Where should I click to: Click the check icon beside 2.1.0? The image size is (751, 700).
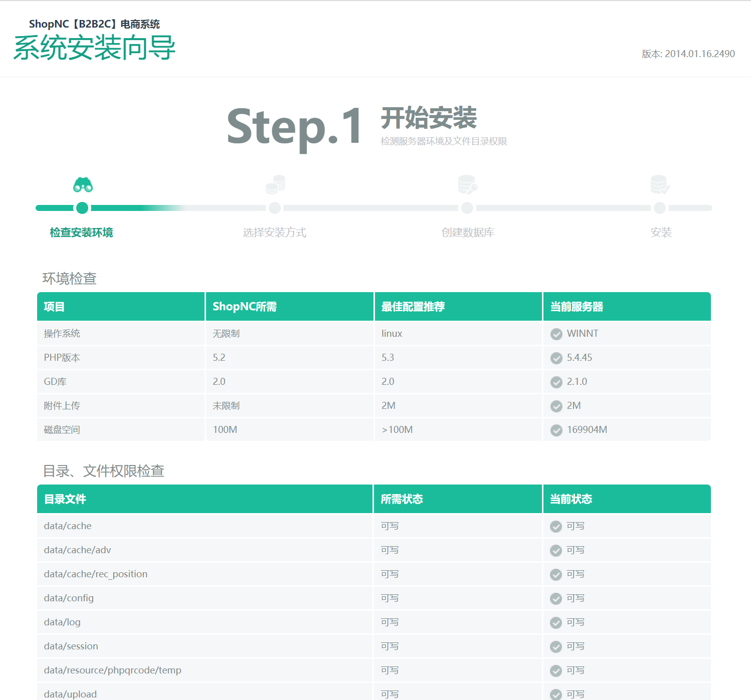point(556,382)
